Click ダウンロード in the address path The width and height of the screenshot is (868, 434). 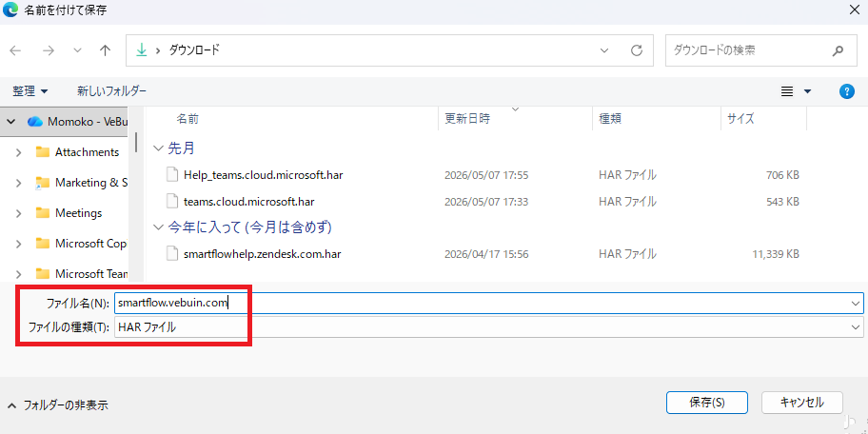pos(194,50)
